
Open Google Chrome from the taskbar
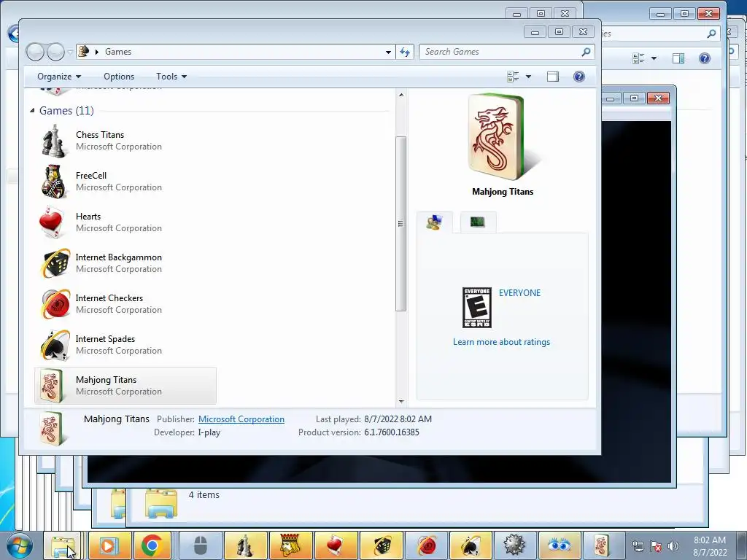pyautogui.click(x=152, y=545)
